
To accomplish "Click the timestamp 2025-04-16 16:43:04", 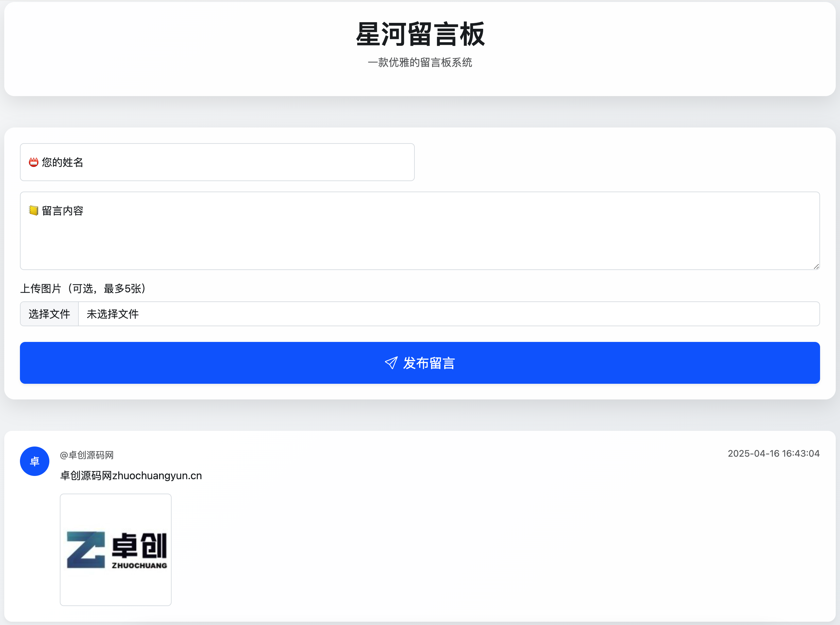I will [x=773, y=453].
